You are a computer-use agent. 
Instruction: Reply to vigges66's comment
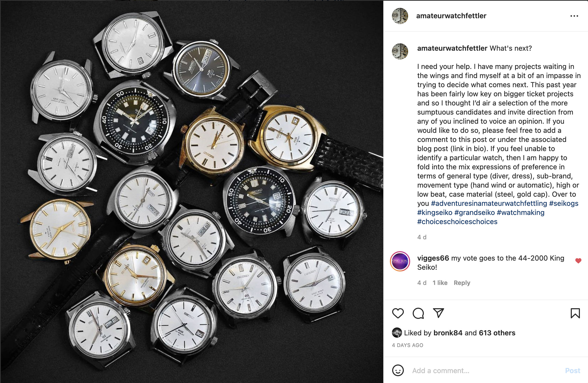[x=462, y=283]
